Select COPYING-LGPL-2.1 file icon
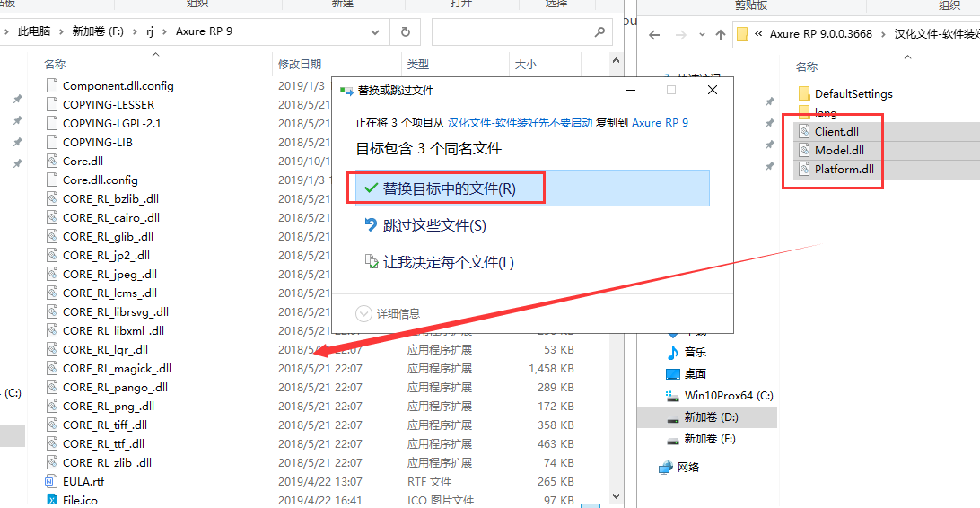980x508 pixels. tap(52, 123)
